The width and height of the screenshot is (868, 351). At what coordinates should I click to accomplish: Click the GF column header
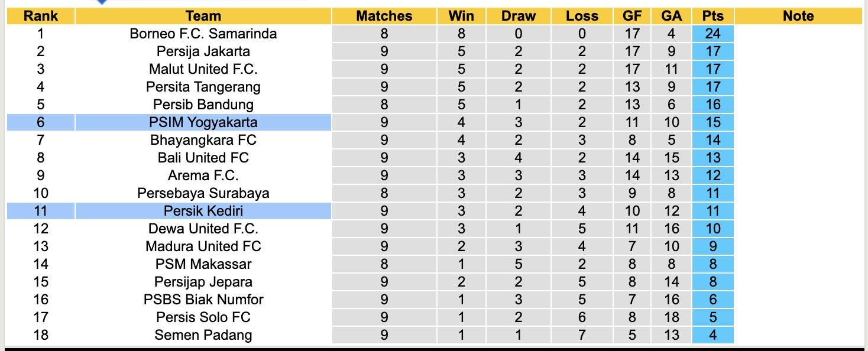pos(632,16)
